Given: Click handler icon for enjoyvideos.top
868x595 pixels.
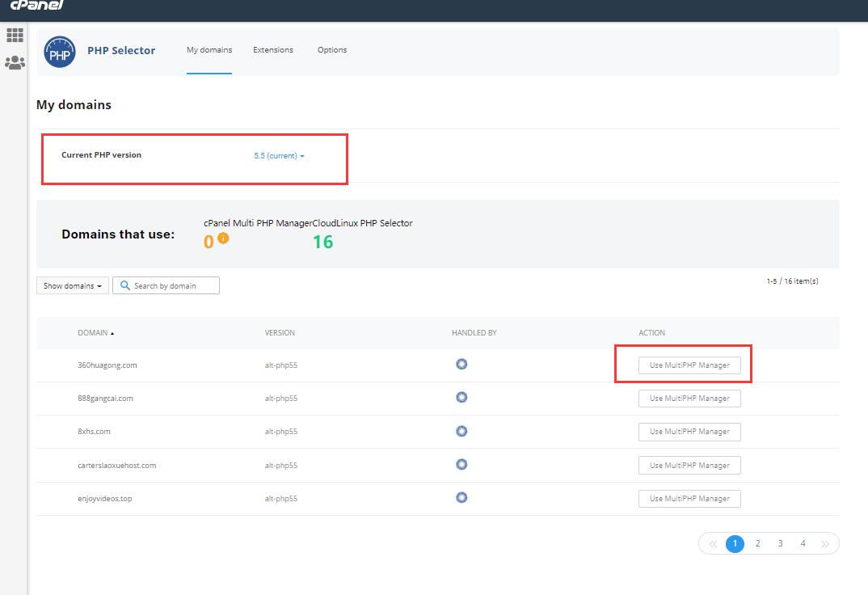Looking at the screenshot, I should [461, 498].
